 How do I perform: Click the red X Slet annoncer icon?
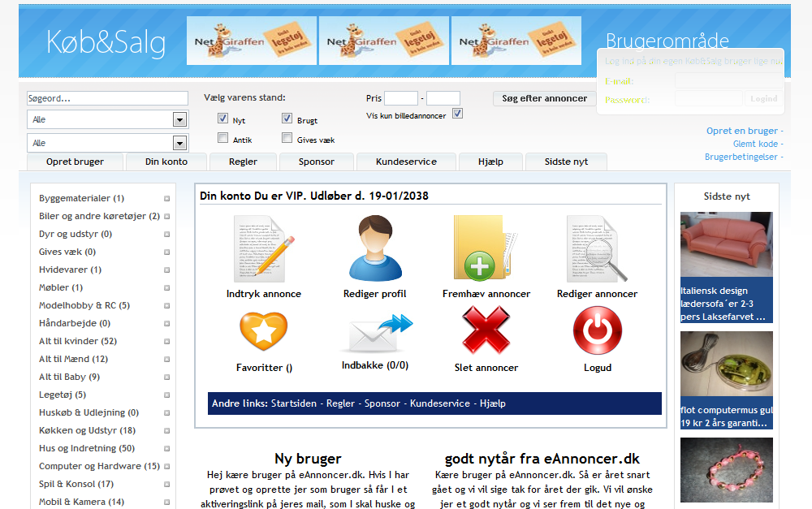click(x=486, y=331)
